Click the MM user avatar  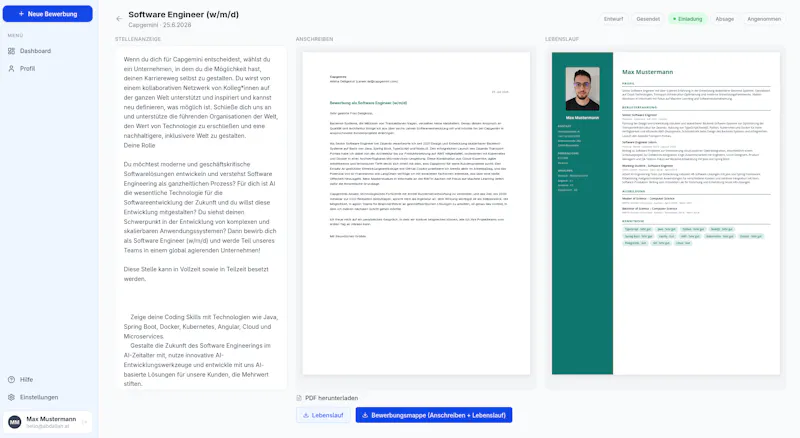(x=15, y=422)
